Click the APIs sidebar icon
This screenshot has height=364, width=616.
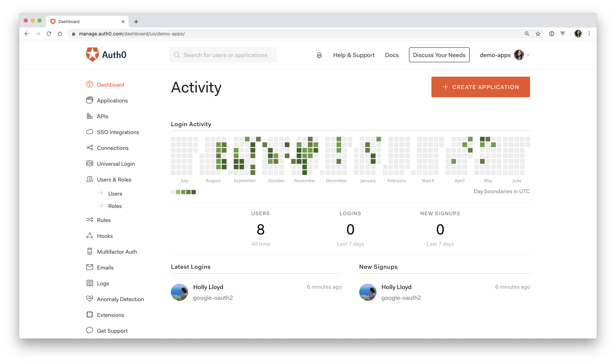point(90,116)
